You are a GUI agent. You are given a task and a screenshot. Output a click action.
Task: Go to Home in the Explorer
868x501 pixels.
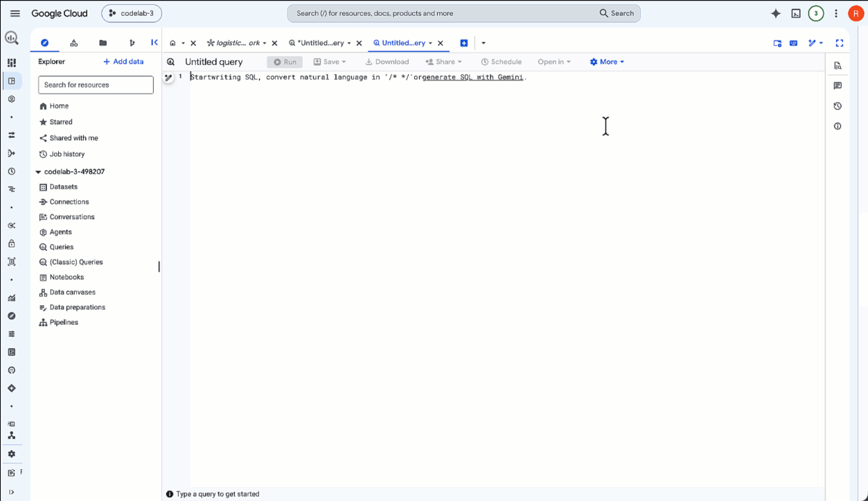[x=54, y=106]
